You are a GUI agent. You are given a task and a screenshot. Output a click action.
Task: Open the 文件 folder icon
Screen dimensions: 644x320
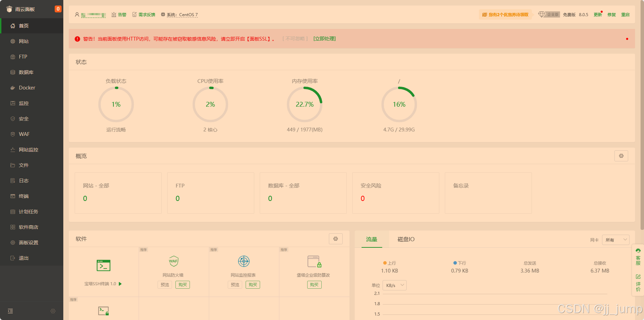click(x=13, y=165)
